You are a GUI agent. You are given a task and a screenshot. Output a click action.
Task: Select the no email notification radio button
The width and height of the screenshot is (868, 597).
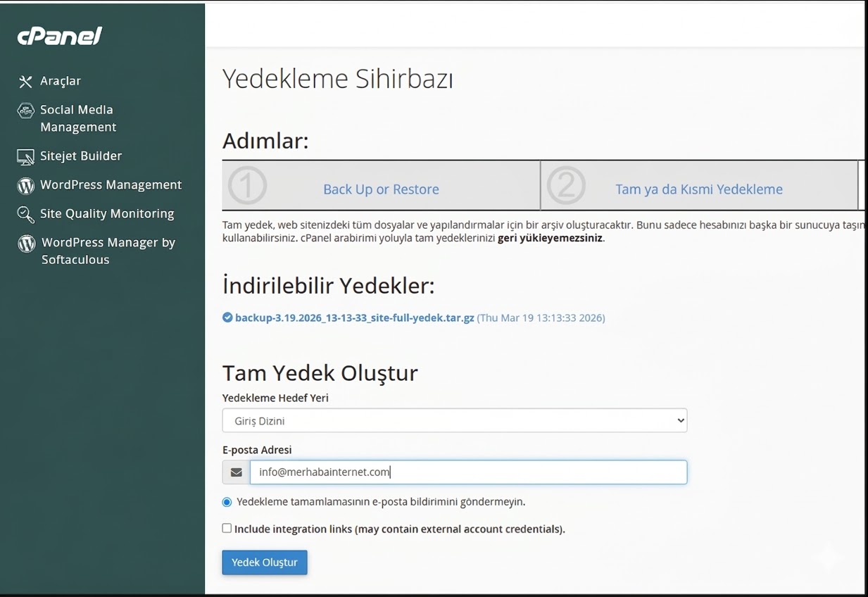[227, 502]
